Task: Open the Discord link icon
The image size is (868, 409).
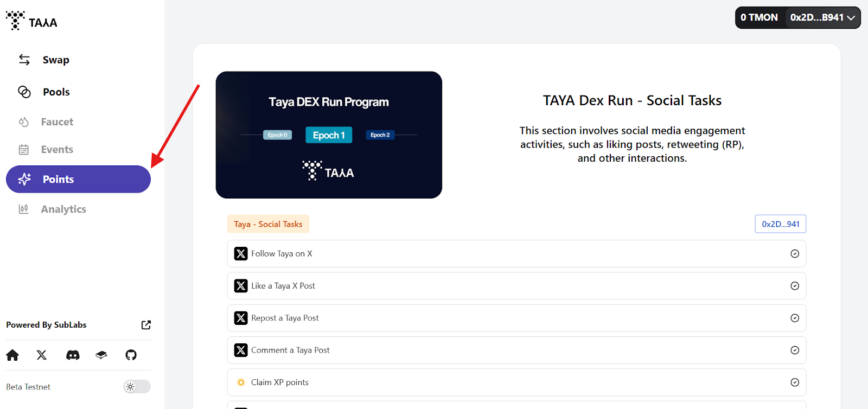Action: click(x=73, y=355)
